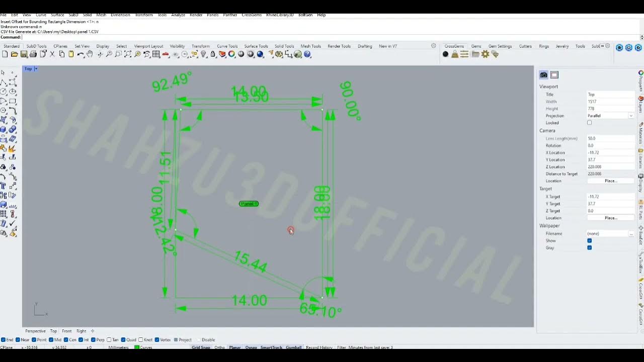
Task: Click the Paste clipboard icon
Action: pos(71,54)
